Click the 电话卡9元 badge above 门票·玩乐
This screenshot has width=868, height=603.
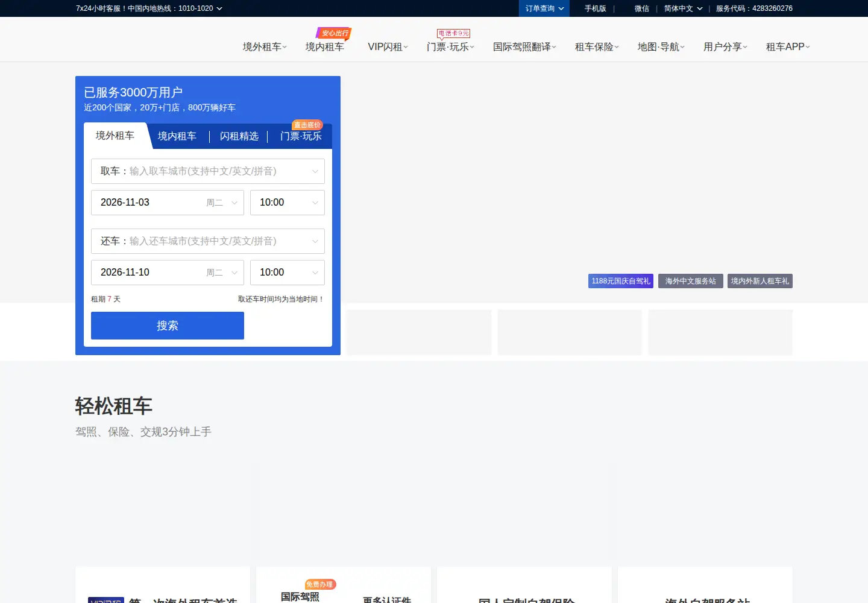click(x=453, y=34)
